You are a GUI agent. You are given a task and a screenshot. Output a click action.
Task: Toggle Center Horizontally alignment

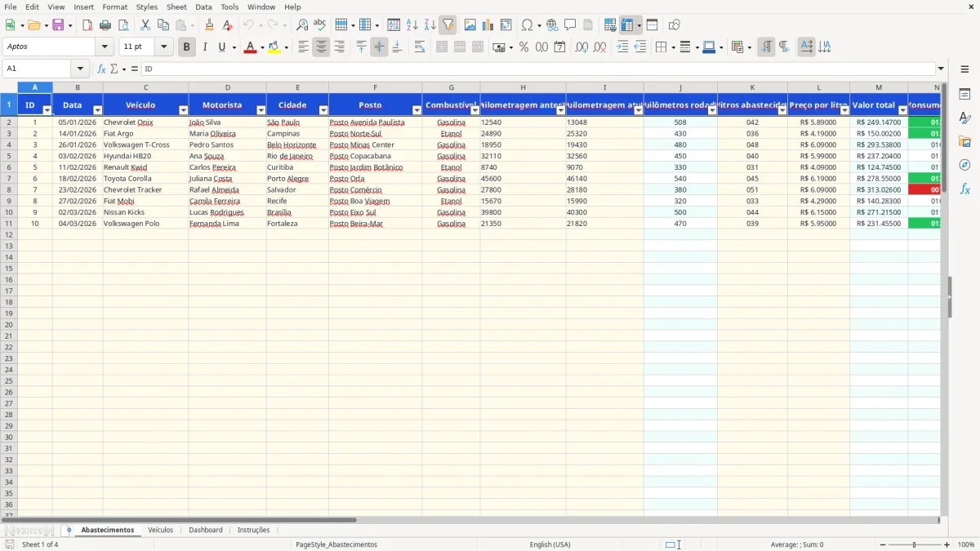321,47
